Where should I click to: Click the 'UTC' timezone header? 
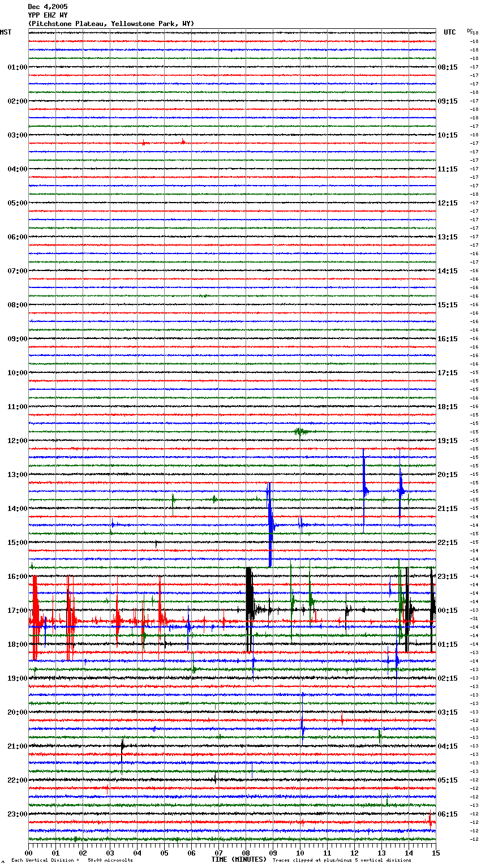click(450, 32)
